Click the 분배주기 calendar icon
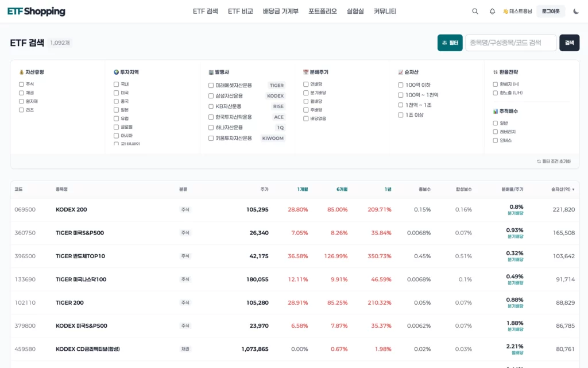The width and height of the screenshot is (588, 368). tap(305, 72)
